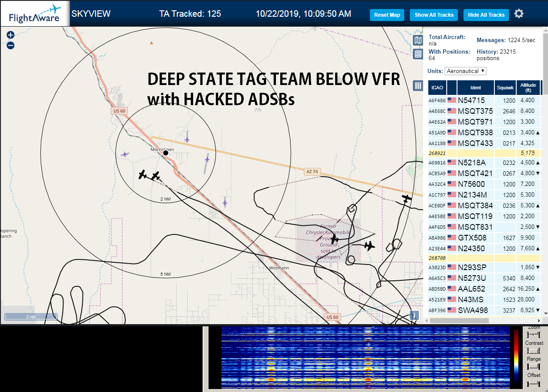Select black aircraft just south of AZ 74 label

point(406,199)
